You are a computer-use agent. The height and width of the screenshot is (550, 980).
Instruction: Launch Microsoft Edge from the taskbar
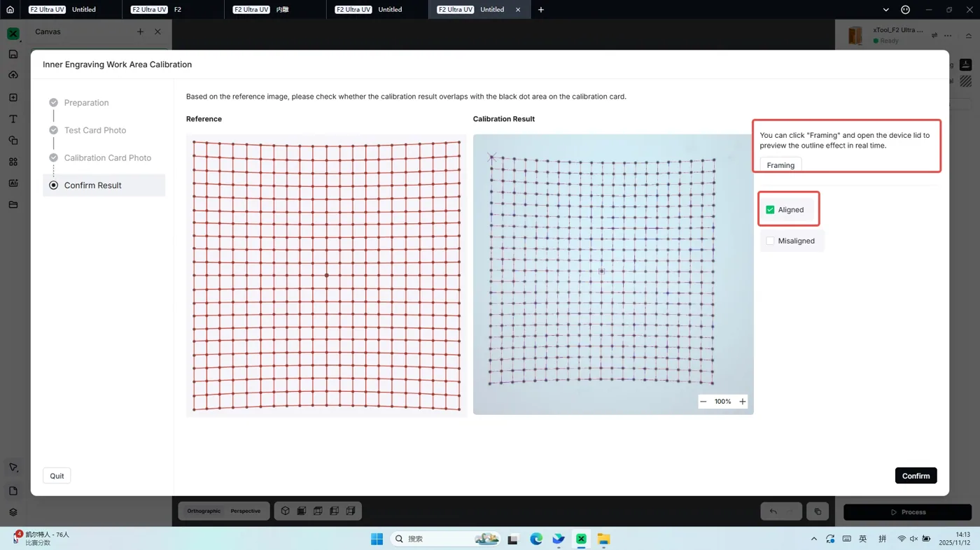(x=536, y=539)
